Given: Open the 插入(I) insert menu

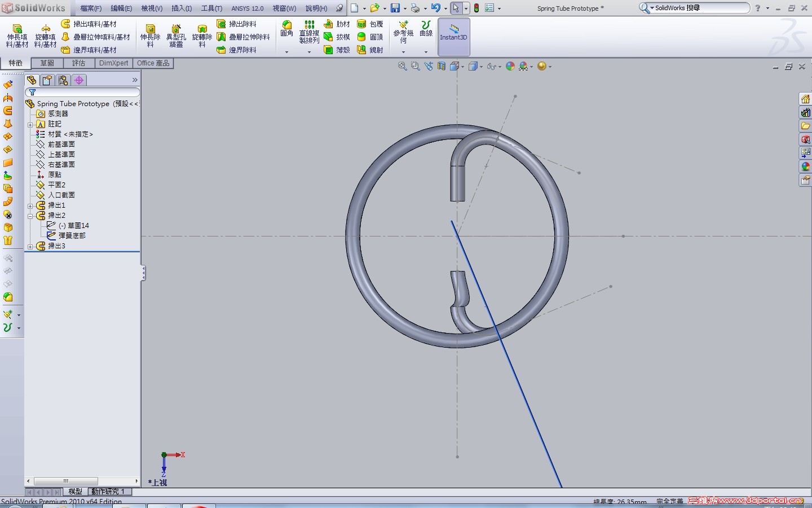Looking at the screenshot, I should pos(182,8).
